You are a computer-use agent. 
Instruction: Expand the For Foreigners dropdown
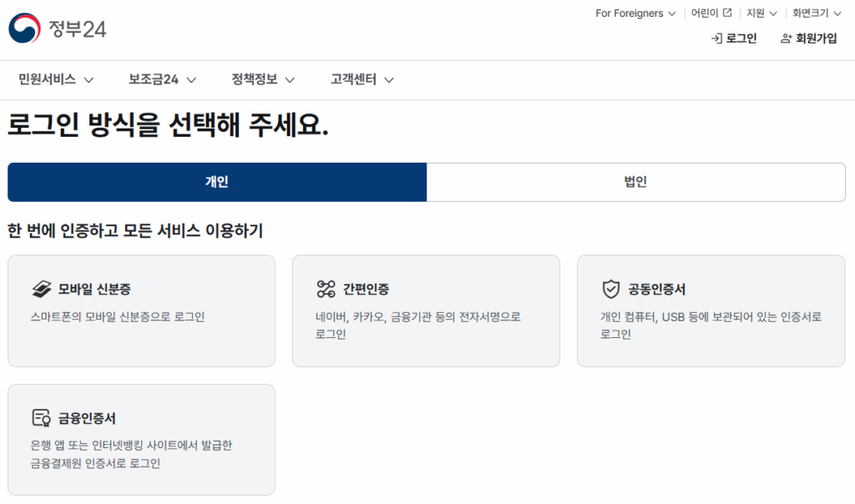(635, 13)
